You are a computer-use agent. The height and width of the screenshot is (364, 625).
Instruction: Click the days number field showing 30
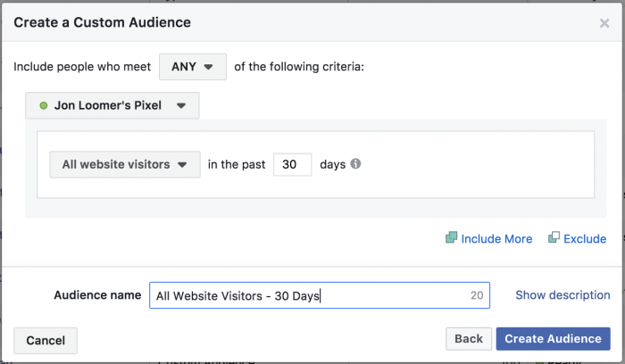(292, 164)
